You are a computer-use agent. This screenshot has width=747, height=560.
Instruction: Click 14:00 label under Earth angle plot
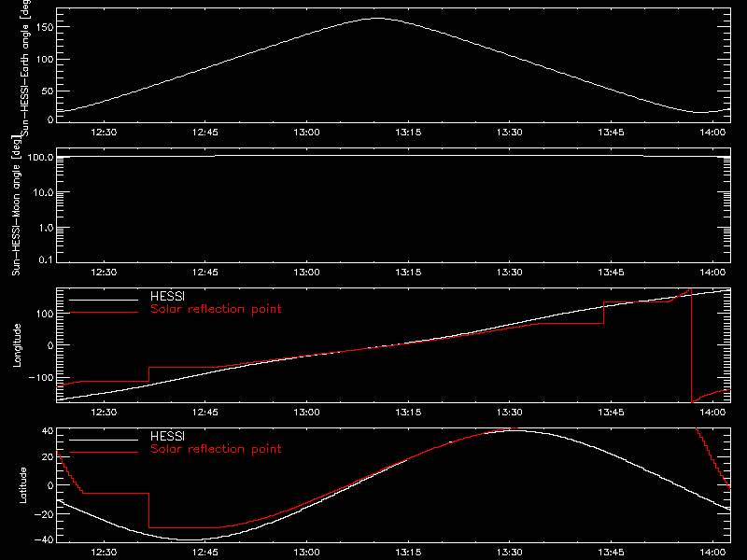(x=712, y=132)
